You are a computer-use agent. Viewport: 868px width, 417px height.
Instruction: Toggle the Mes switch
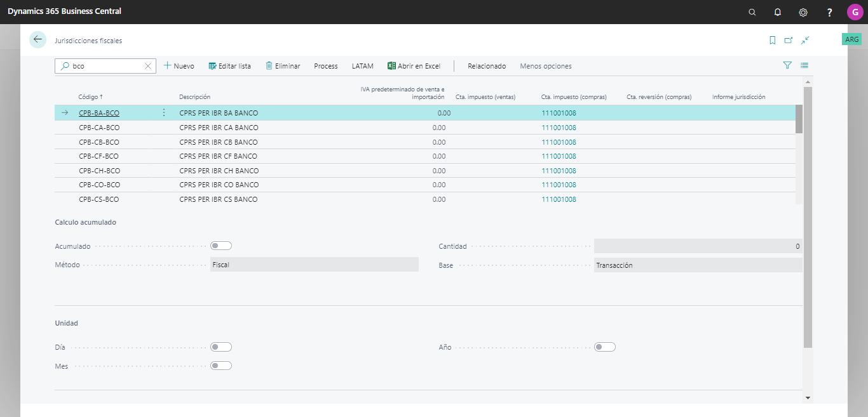pyautogui.click(x=221, y=366)
